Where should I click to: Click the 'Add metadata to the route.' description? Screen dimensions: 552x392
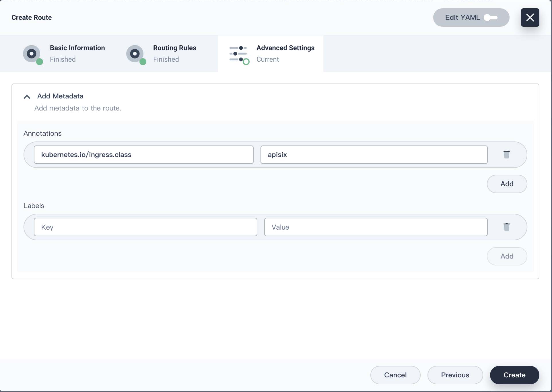(x=78, y=108)
